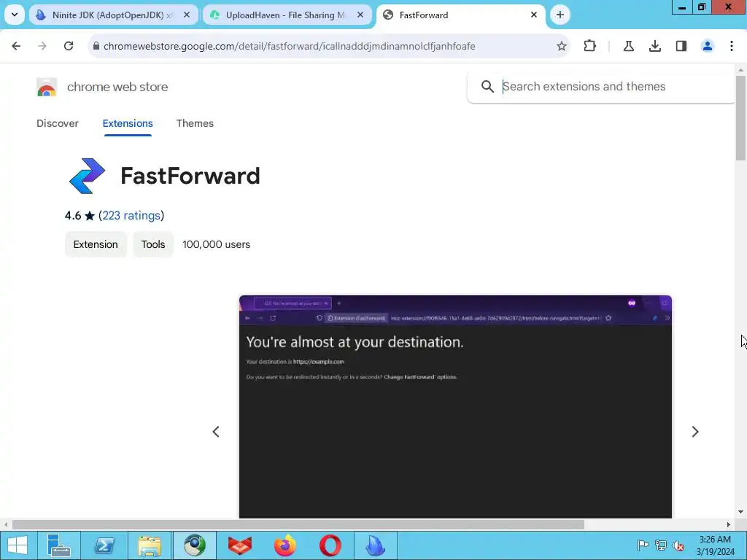The height and width of the screenshot is (560, 747).
Task: Click the scroll right arrow
Action: tap(729, 524)
